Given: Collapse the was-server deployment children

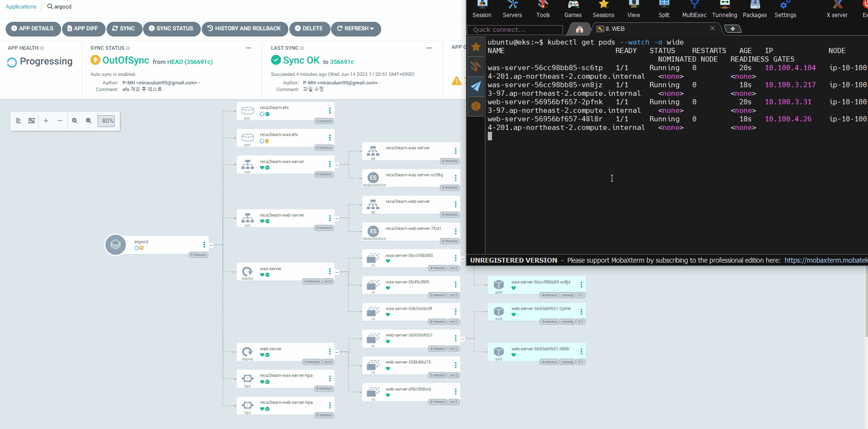Looking at the screenshot, I should click(337, 272).
